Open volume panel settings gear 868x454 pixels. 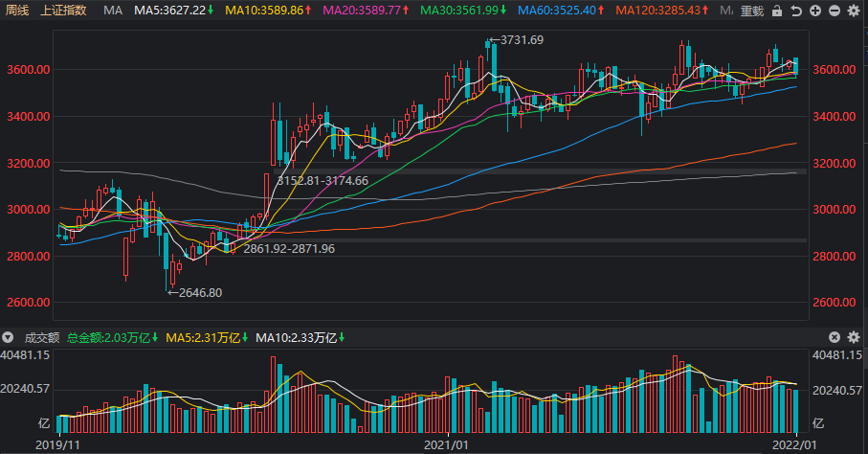tap(854, 337)
